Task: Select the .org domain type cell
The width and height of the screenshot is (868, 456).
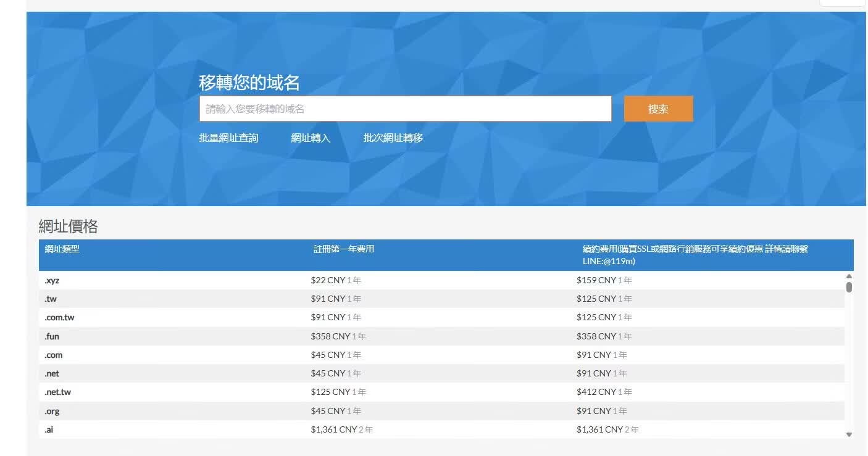Action: click(52, 411)
